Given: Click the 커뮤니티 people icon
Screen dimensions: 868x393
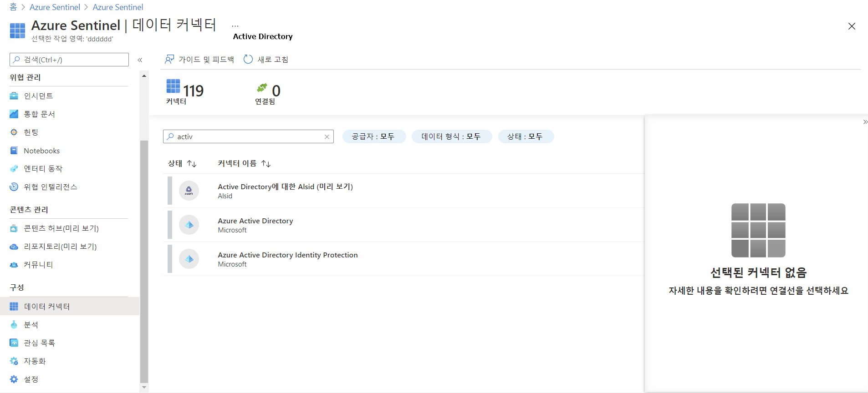Looking at the screenshot, I should click(x=14, y=265).
